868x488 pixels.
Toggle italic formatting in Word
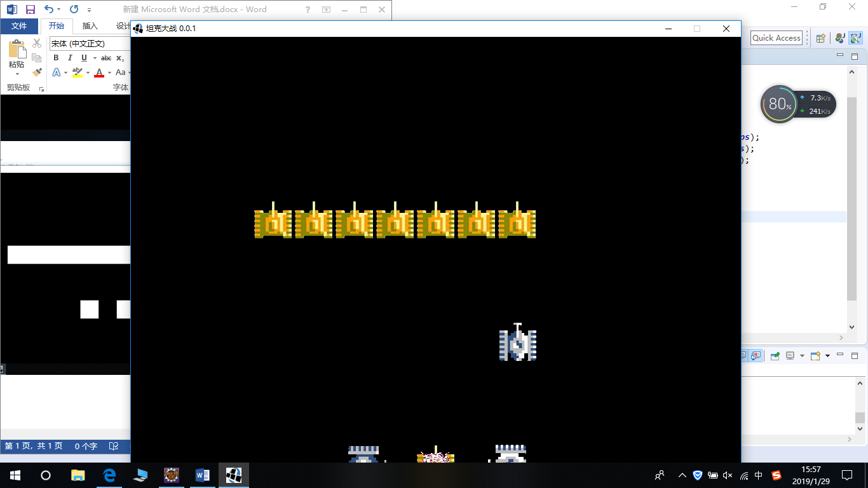click(x=70, y=58)
